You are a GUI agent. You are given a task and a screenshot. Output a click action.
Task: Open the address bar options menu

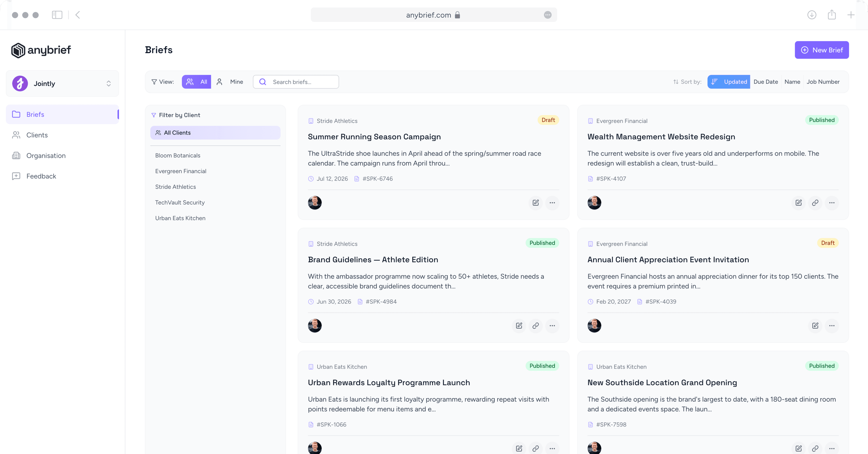[x=548, y=15]
